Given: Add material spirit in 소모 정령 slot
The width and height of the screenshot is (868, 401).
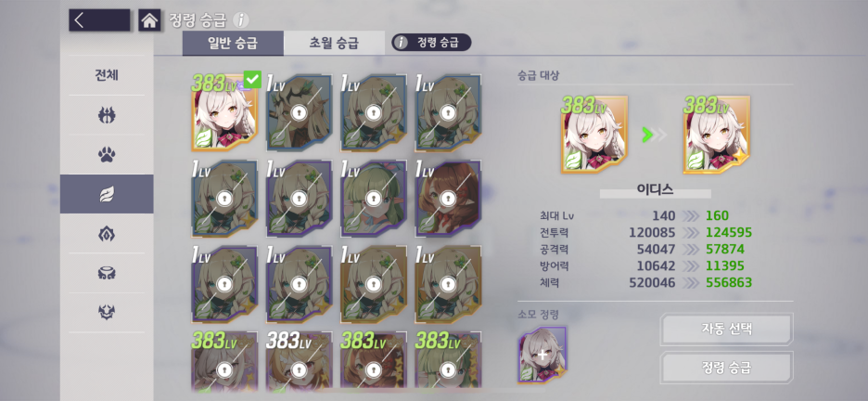Looking at the screenshot, I should coord(542,355).
